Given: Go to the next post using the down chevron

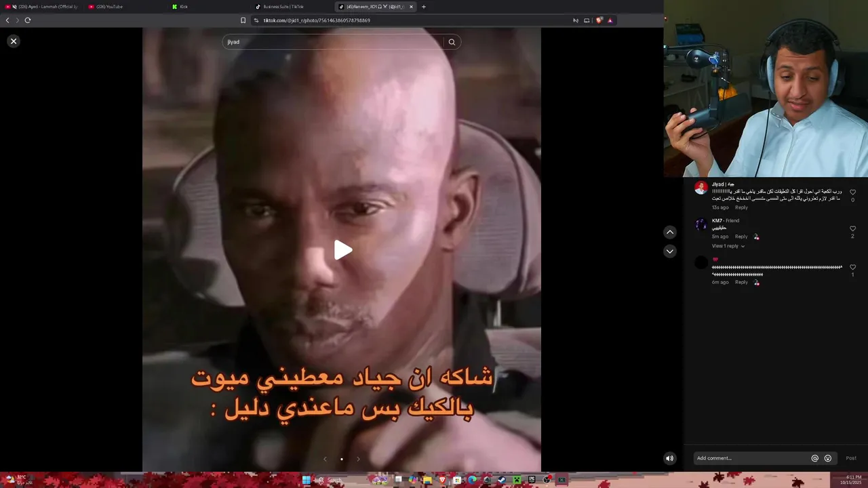Looking at the screenshot, I should coord(670,251).
